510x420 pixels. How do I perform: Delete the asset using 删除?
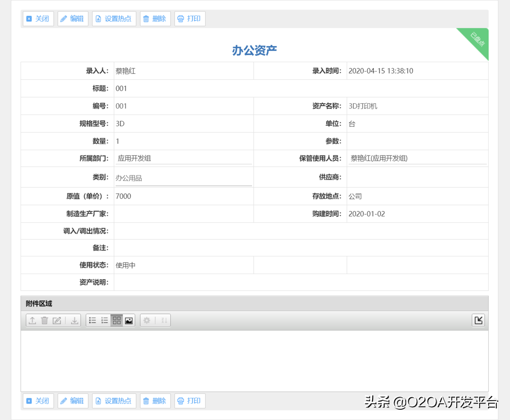tap(155, 19)
